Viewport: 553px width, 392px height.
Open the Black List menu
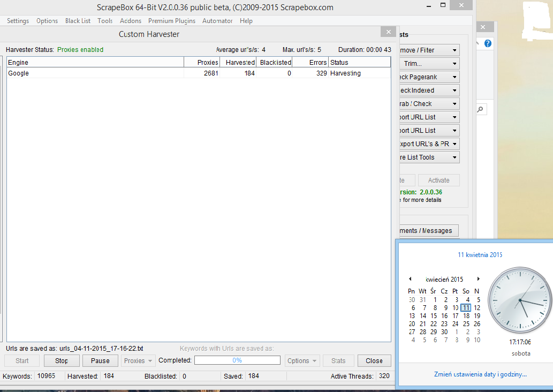[x=78, y=21]
